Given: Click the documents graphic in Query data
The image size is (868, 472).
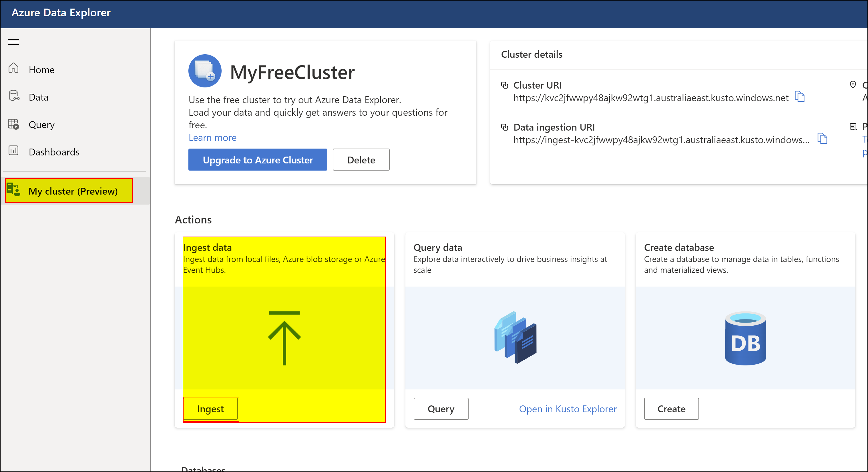Looking at the screenshot, I should click(x=515, y=337).
